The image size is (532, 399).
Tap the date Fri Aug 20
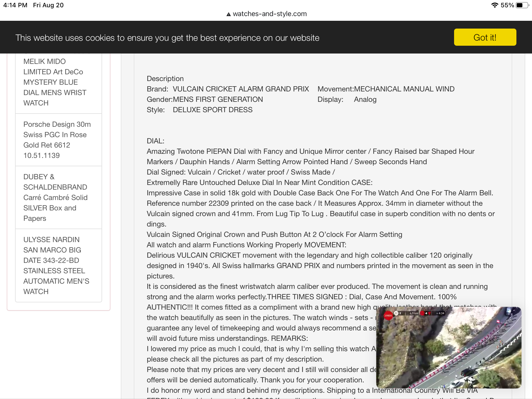pos(48,5)
